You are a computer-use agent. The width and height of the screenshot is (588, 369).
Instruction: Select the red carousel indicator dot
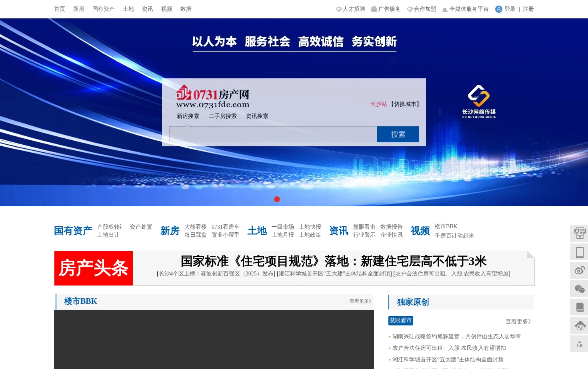(277, 199)
